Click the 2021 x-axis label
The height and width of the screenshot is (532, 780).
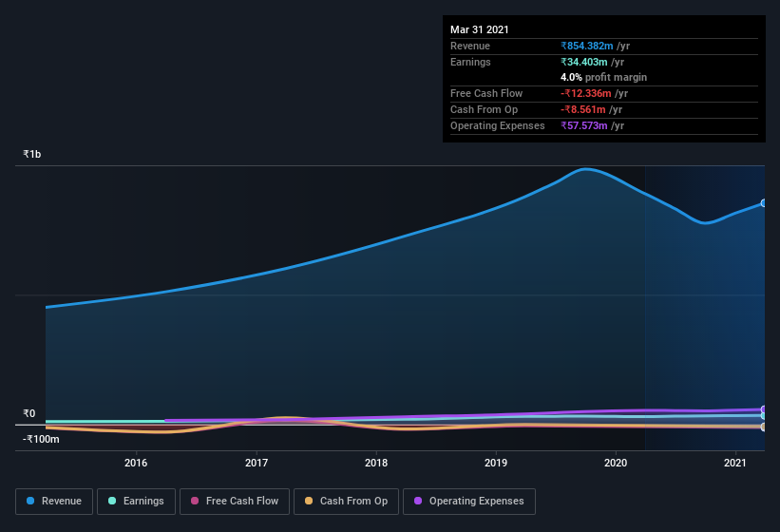[x=734, y=463]
